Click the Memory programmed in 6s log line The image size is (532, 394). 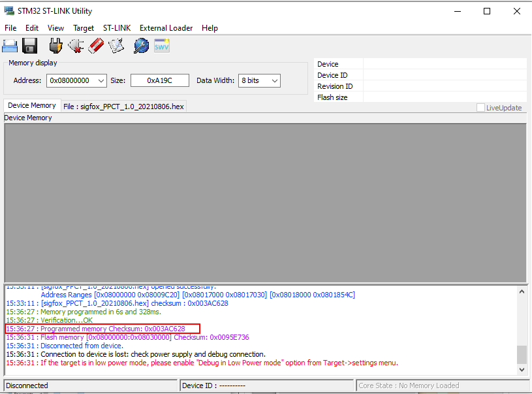[x=84, y=312]
